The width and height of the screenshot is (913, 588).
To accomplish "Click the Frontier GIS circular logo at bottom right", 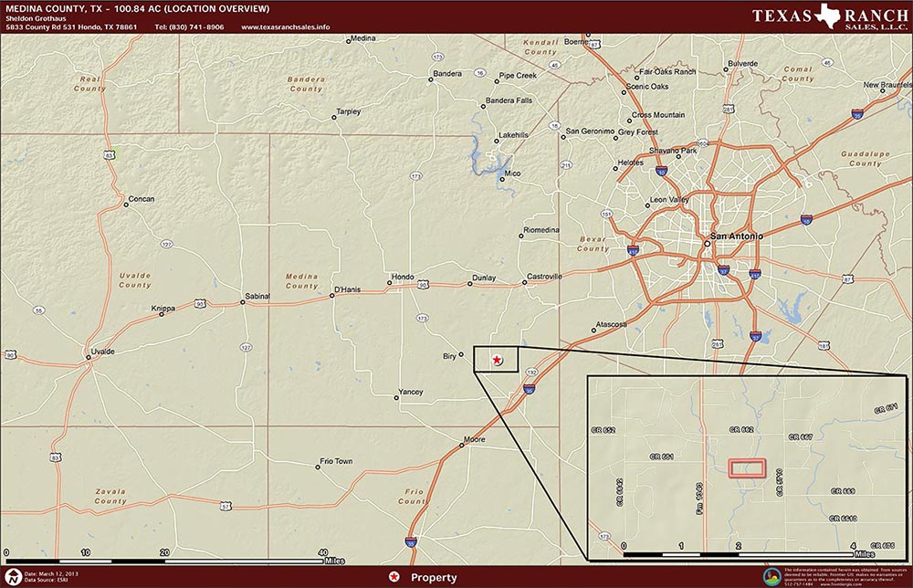I will (771, 575).
